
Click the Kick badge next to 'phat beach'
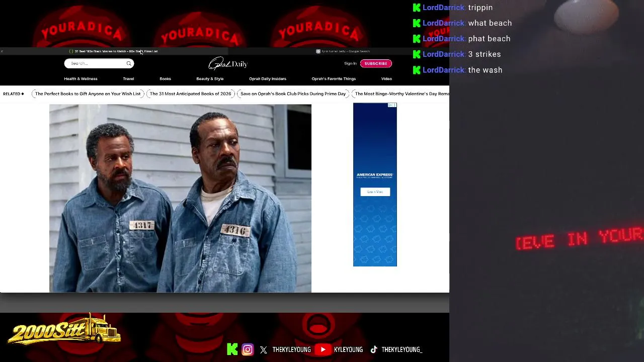coord(417,39)
